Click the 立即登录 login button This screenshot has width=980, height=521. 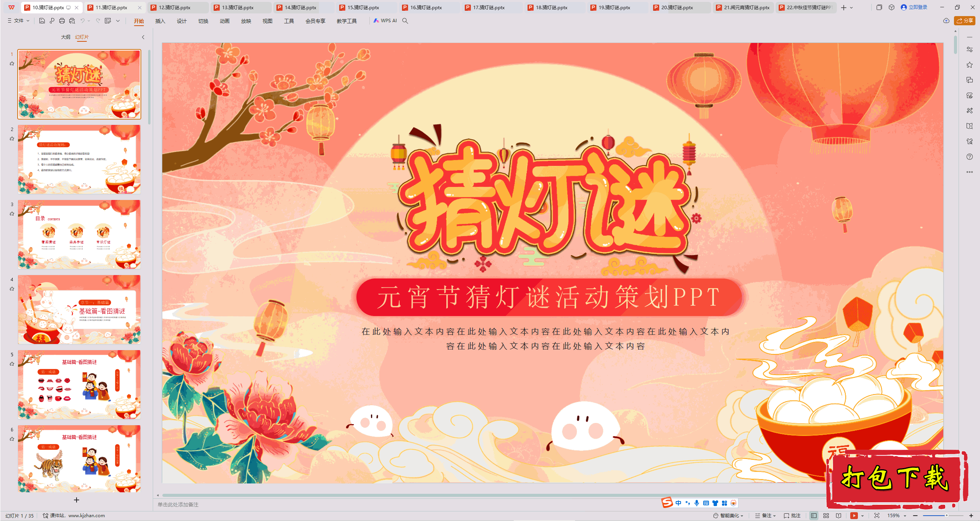(x=914, y=7)
